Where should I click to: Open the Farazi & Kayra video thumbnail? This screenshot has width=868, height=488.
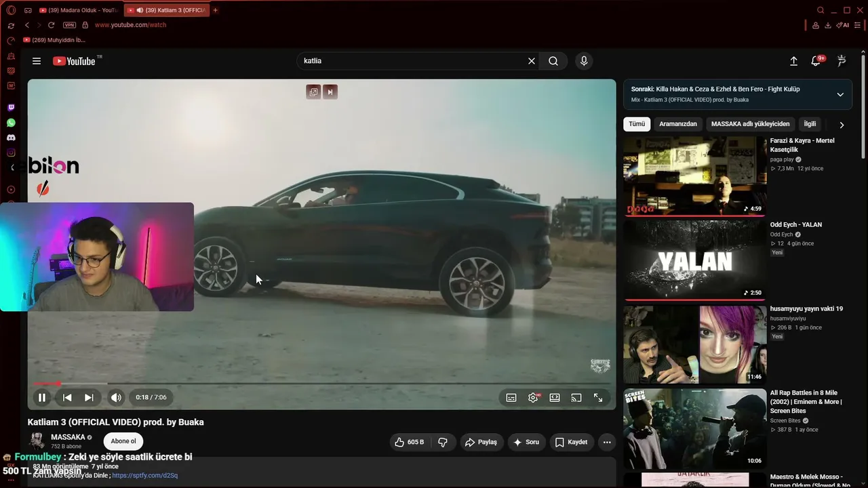[x=695, y=176]
